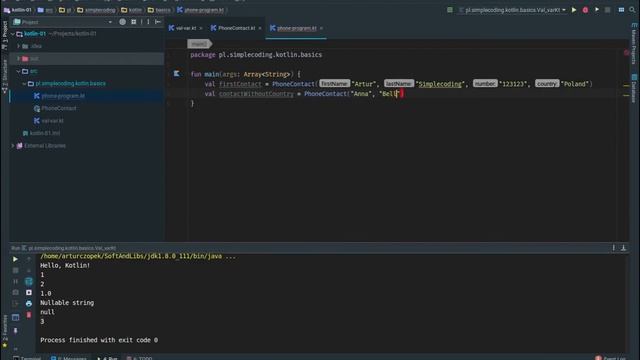Toggle soft-wrap icon in Run console
The width and height of the screenshot is (640, 360).
[29, 281]
